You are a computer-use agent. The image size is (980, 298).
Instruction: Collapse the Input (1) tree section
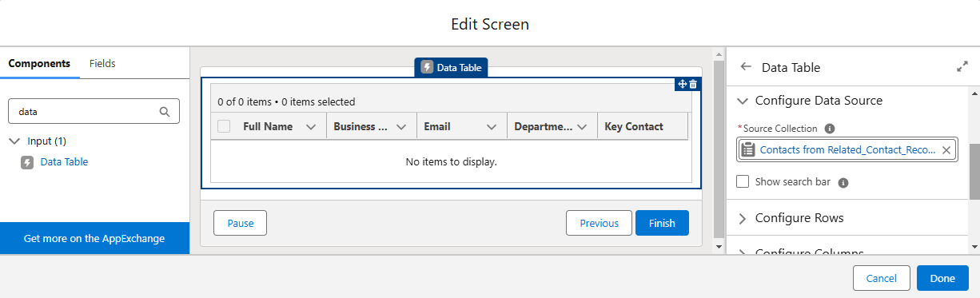[x=14, y=141]
